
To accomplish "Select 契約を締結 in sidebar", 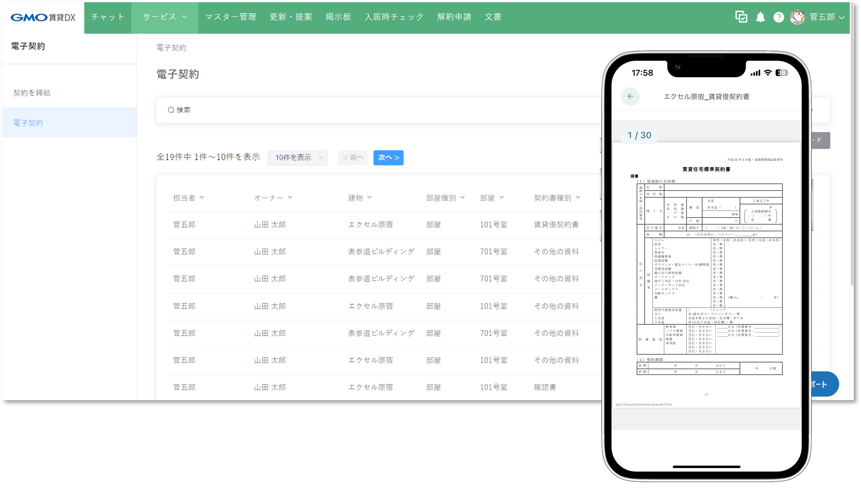I will click(x=32, y=93).
